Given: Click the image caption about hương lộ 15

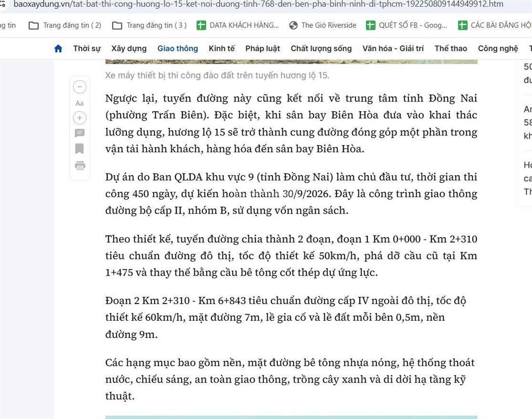Looking at the screenshot, I should 217,75.
